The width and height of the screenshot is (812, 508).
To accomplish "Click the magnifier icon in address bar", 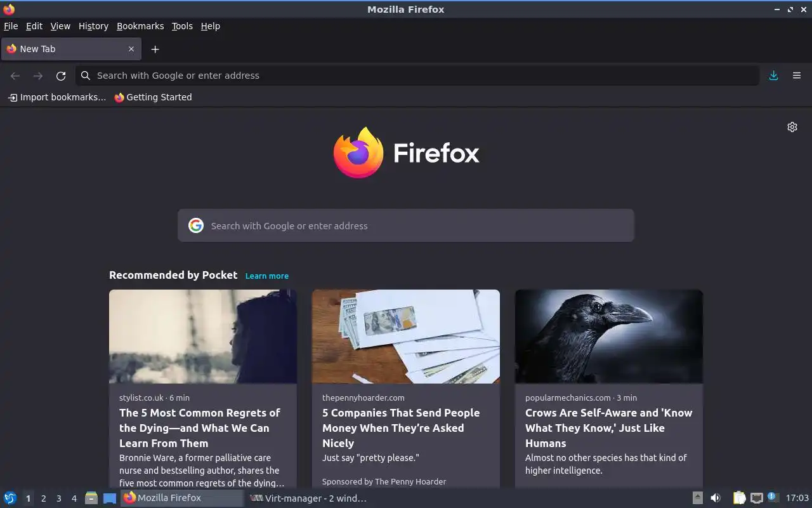I will 86,76.
